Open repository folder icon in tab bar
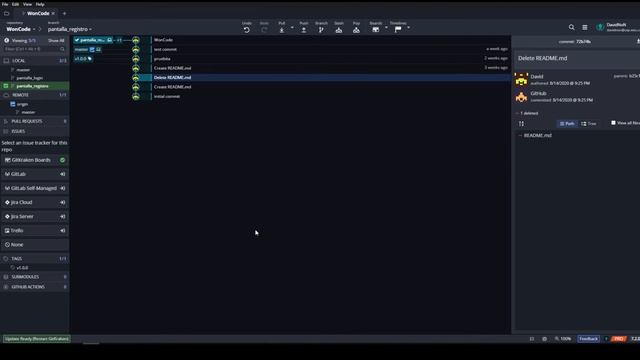The image size is (640, 360). (x=7, y=13)
